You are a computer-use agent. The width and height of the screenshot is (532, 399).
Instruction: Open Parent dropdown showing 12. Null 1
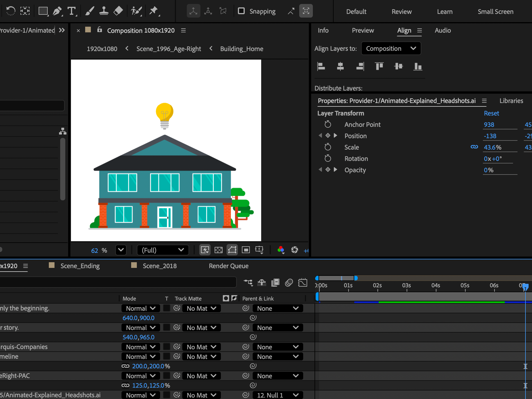click(x=278, y=395)
